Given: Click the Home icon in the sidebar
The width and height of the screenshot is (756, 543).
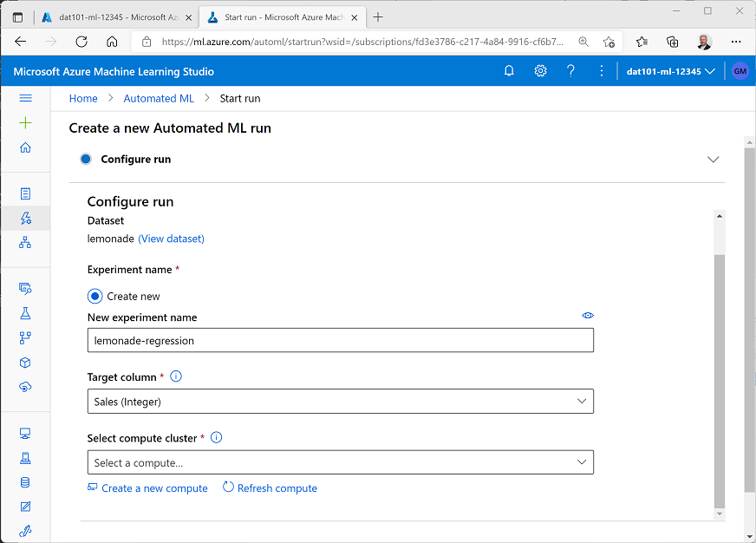Looking at the screenshot, I should coord(25,147).
